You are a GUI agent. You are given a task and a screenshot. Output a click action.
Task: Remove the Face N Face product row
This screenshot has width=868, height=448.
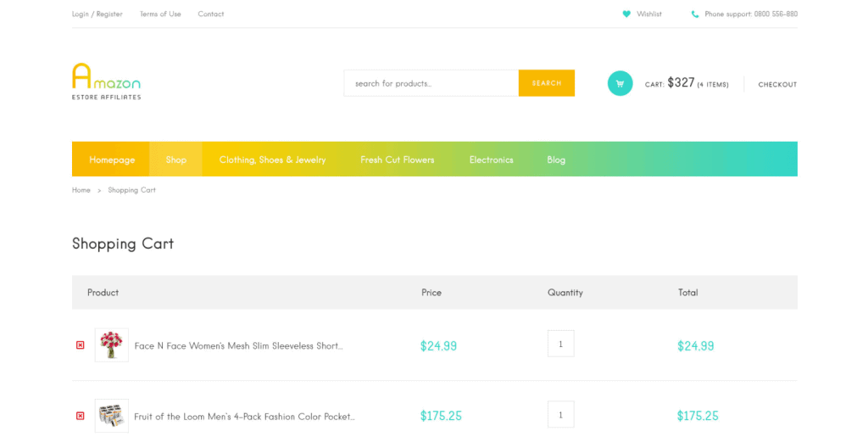pyautogui.click(x=81, y=344)
